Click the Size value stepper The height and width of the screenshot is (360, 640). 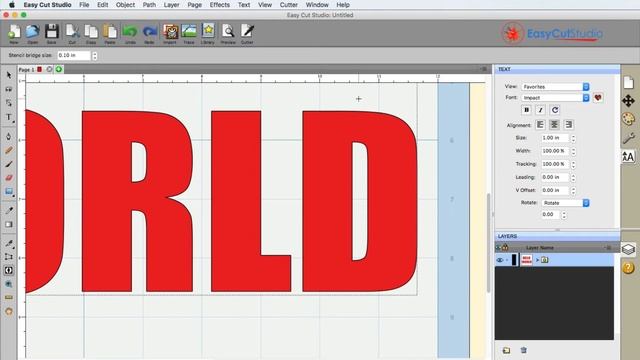(573, 138)
